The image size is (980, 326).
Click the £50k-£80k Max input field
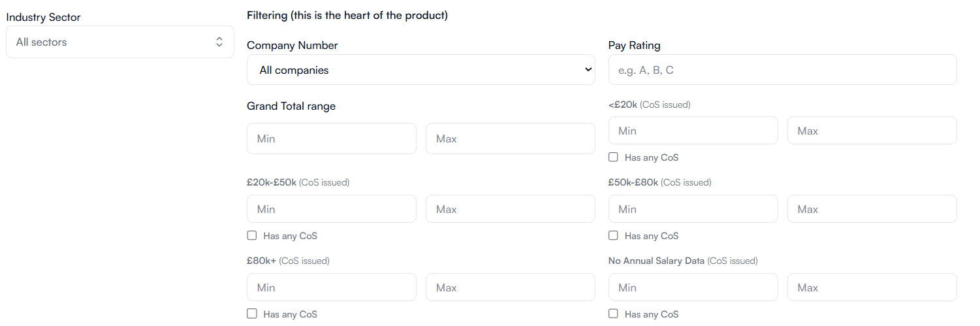(x=872, y=209)
